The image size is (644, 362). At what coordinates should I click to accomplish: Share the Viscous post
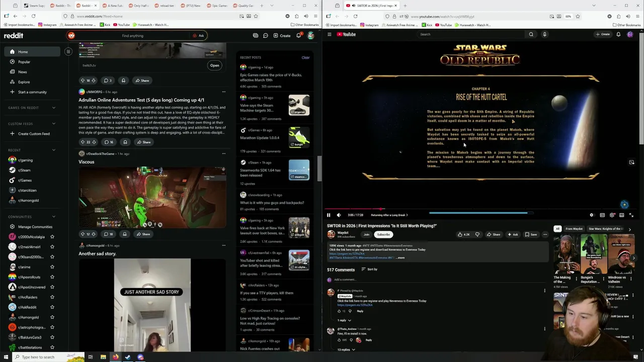tap(143, 234)
